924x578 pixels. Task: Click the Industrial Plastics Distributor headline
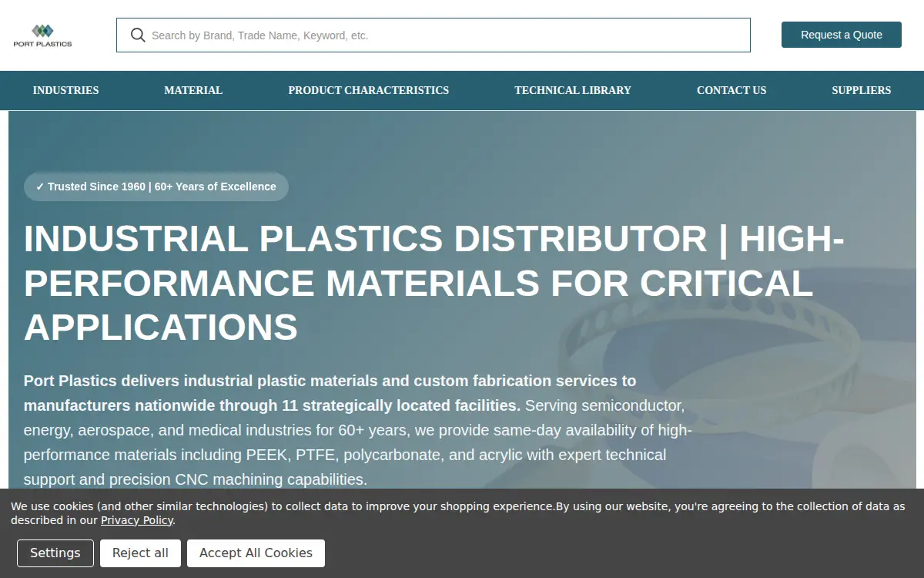(x=434, y=283)
